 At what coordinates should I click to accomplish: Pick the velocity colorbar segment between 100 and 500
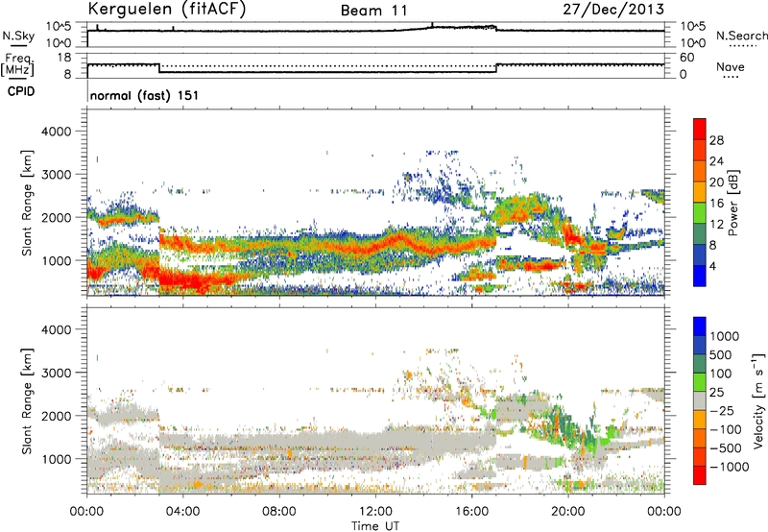700,364
